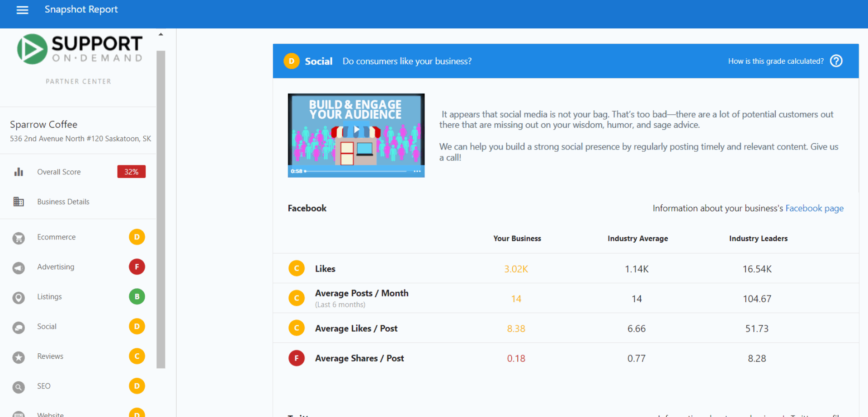Click the Advertising megaphone icon

[x=19, y=267]
